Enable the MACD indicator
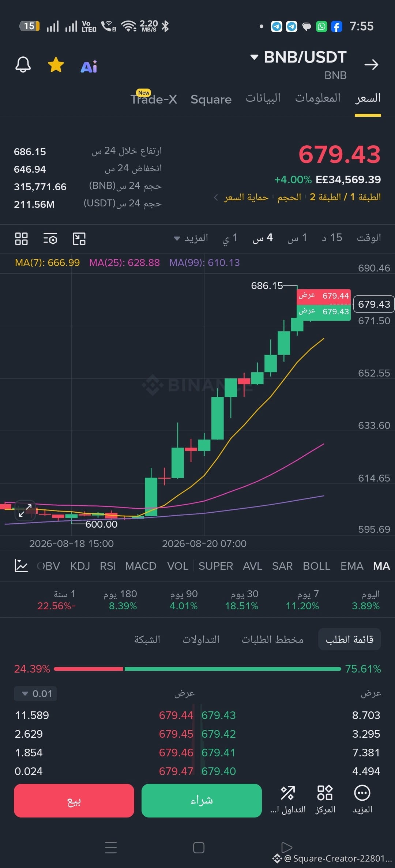This screenshot has height=868, width=395. coord(141,566)
